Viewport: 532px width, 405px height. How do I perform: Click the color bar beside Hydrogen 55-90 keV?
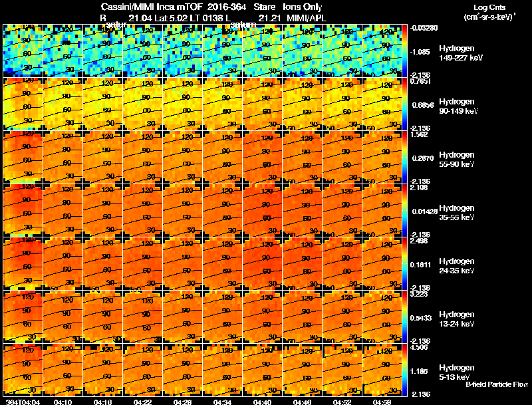pos(404,157)
